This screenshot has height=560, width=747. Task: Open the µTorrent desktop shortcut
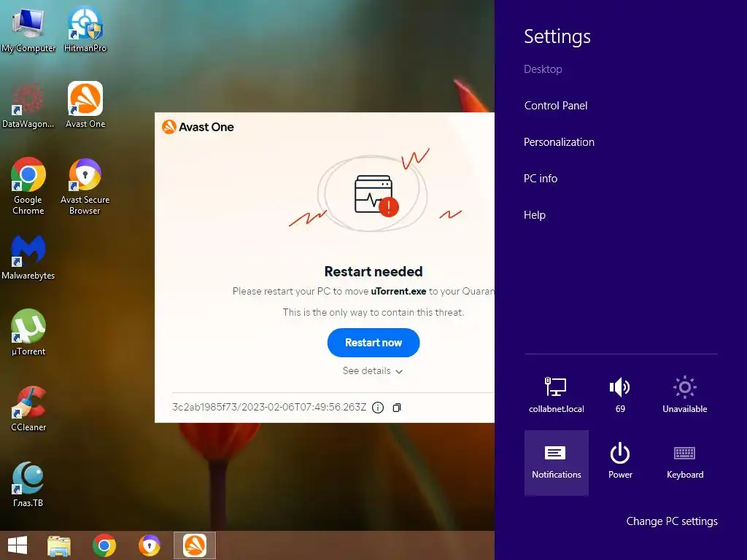28,332
